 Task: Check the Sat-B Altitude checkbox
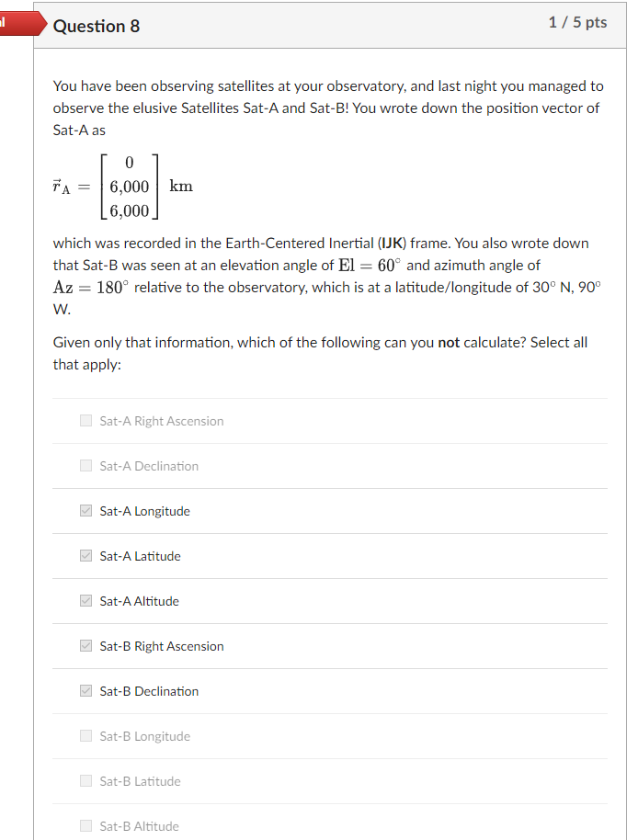[x=85, y=825]
